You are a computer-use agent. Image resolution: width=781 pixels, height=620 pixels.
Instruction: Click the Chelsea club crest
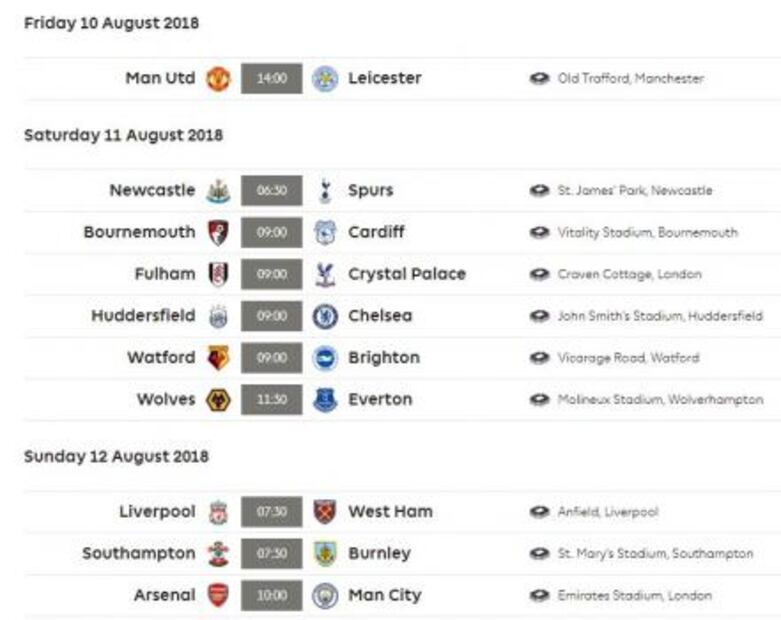(x=324, y=316)
